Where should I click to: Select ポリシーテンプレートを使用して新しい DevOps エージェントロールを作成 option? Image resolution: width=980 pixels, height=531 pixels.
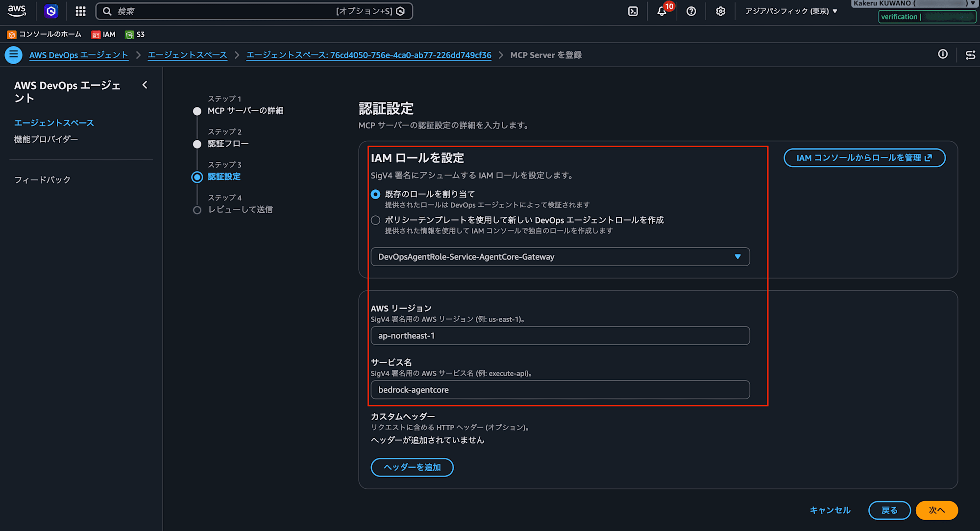[375, 220]
